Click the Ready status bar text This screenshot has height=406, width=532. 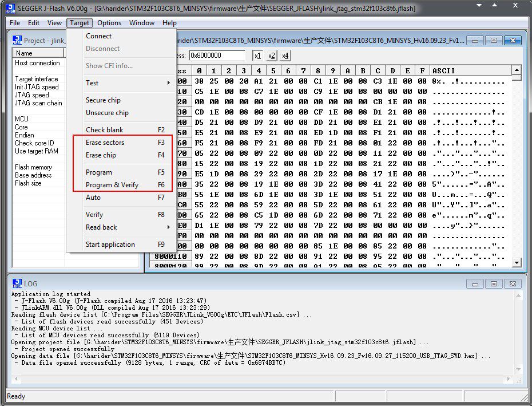click(16, 396)
